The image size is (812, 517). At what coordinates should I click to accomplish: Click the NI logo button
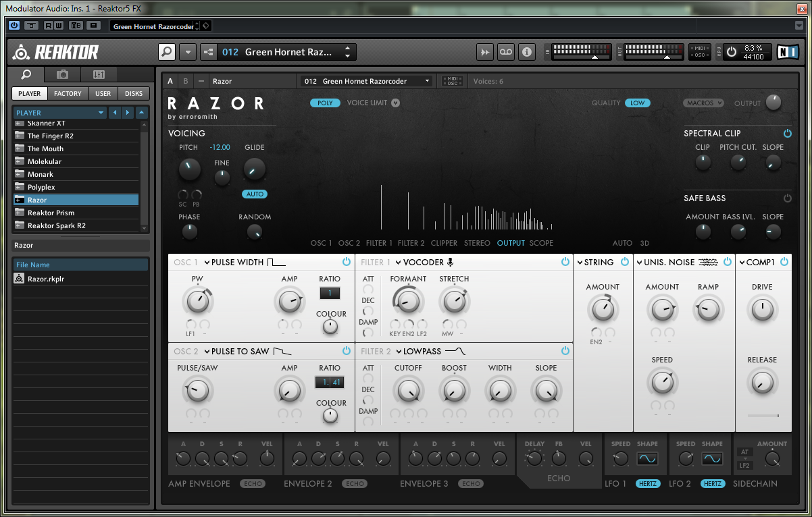coord(787,52)
